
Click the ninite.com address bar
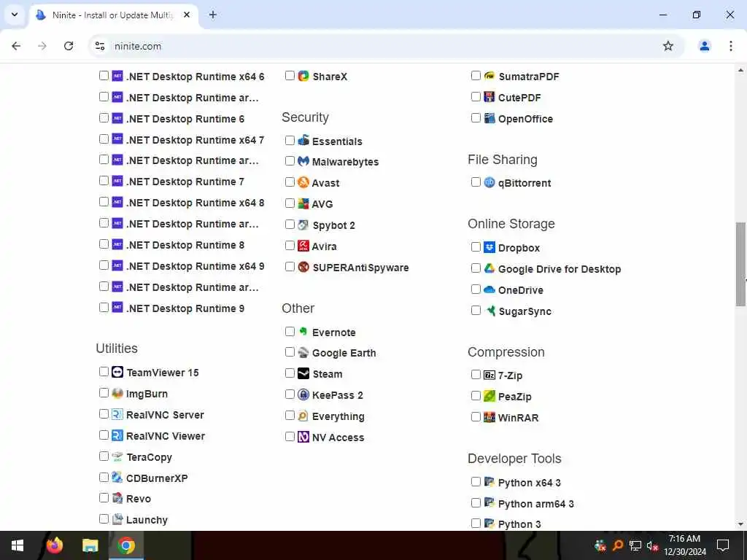(x=385, y=46)
